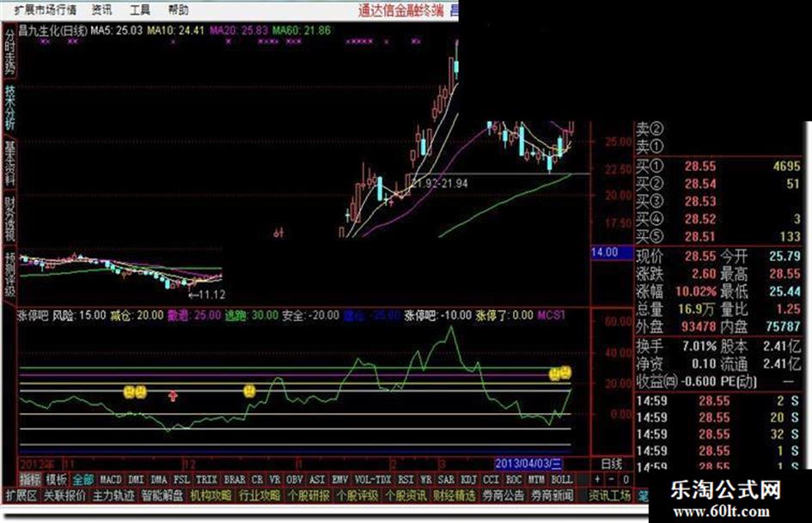Screen dimensions: 812x523
Task: Click the 涨幅 value 10.02%
Action: coord(696,291)
